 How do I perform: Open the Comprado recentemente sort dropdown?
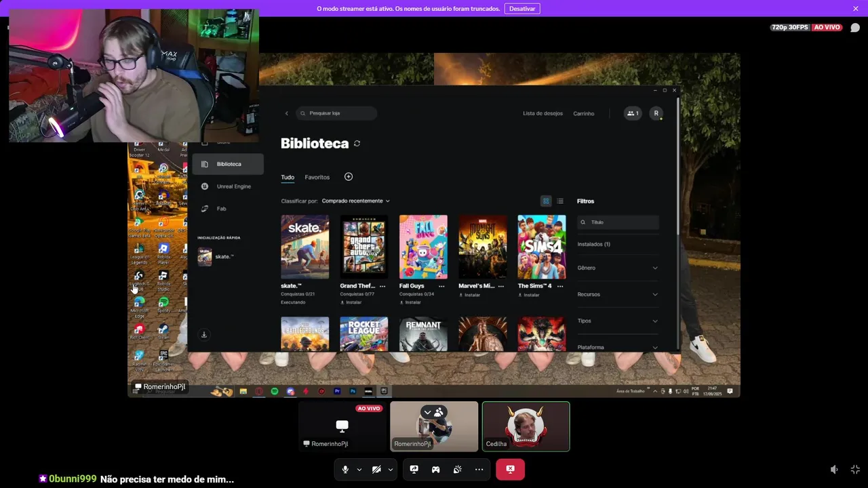(356, 201)
